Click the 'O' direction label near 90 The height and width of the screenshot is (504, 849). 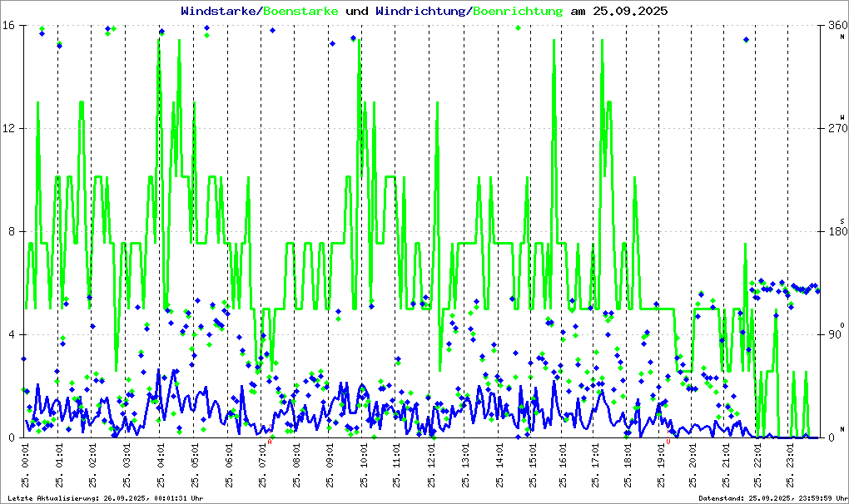tap(842, 325)
